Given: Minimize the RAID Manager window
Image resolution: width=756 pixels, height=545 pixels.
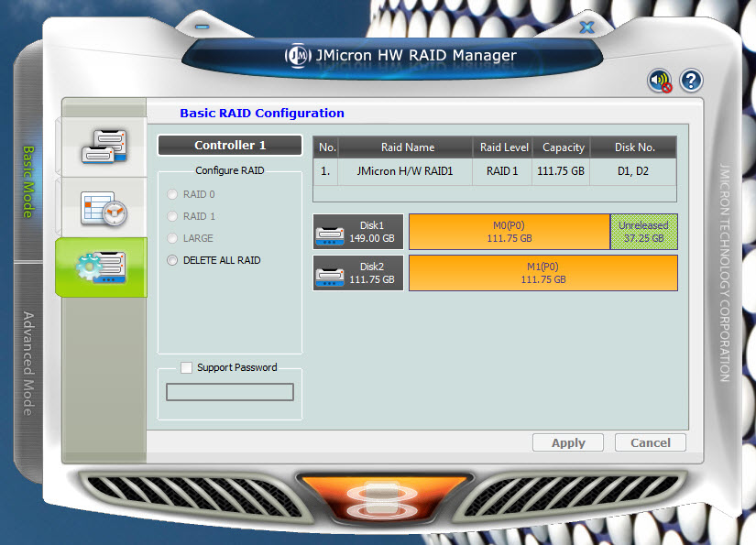Looking at the screenshot, I should pyautogui.click(x=202, y=27).
